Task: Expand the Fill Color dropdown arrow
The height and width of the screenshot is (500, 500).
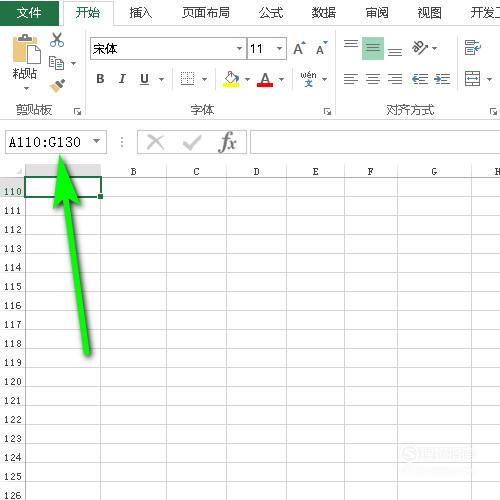Action: tap(247, 79)
